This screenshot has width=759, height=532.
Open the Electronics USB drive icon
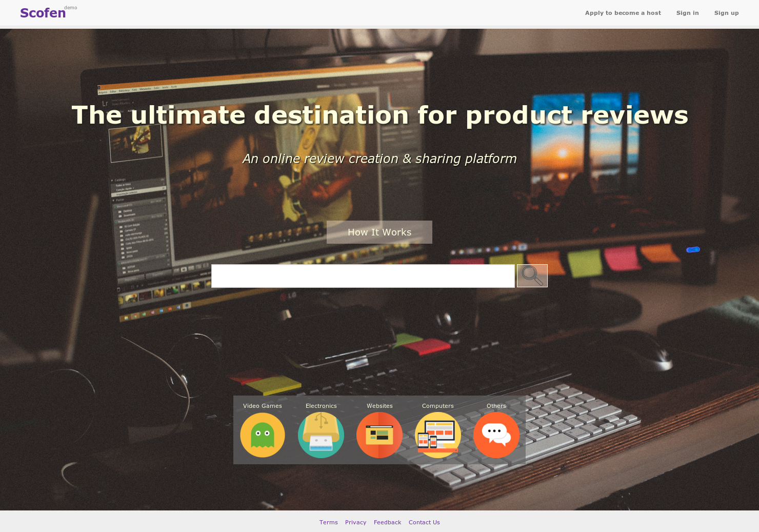321,435
